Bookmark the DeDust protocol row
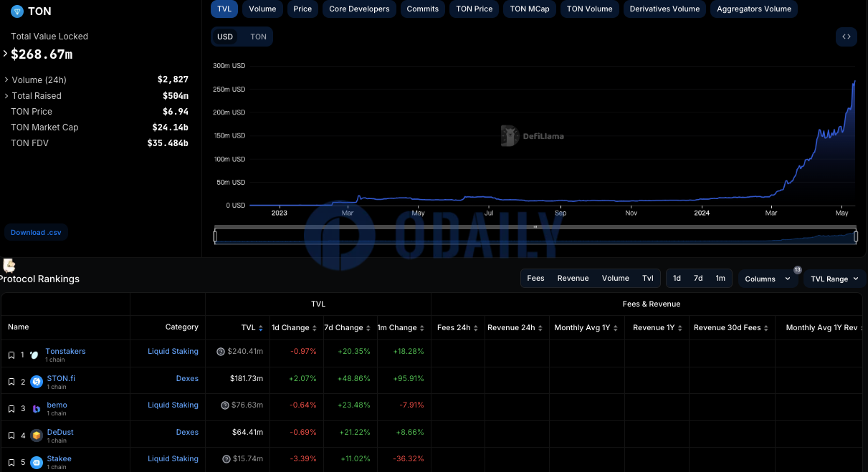The image size is (868, 472). point(11,435)
